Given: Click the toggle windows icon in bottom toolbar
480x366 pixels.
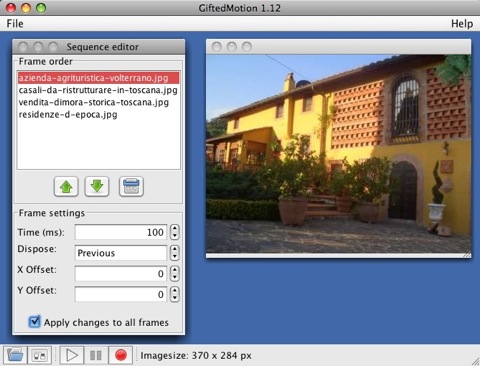Looking at the screenshot, I should tap(40, 355).
